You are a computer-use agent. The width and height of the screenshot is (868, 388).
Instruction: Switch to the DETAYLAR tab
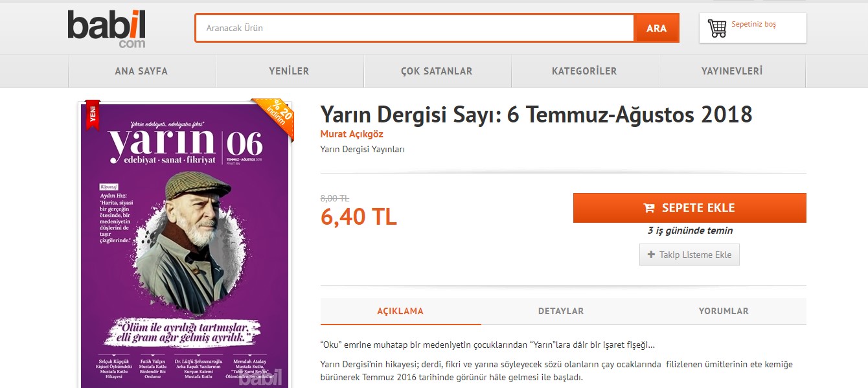click(x=561, y=311)
